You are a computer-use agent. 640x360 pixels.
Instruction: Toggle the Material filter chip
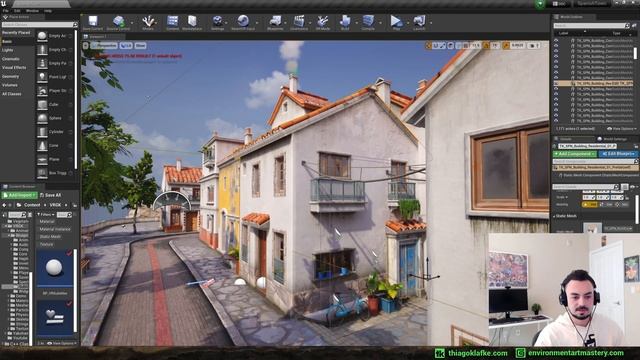[47, 221]
